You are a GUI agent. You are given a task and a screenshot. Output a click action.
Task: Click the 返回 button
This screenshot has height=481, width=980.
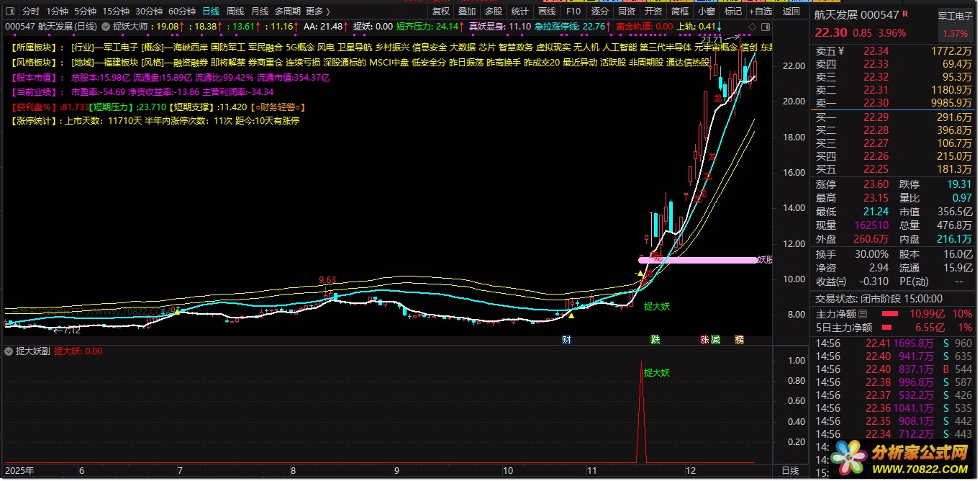click(791, 12)
